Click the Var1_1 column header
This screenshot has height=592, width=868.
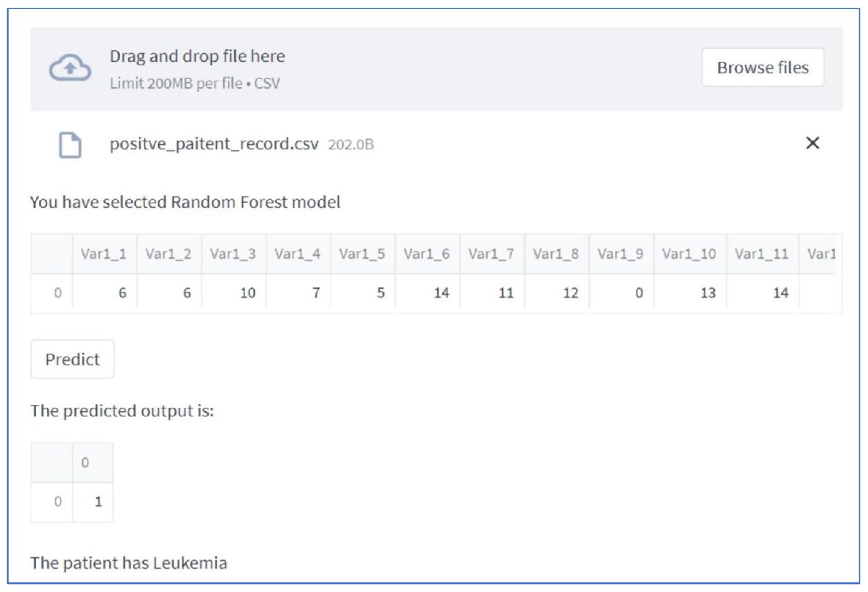point(104,254)
